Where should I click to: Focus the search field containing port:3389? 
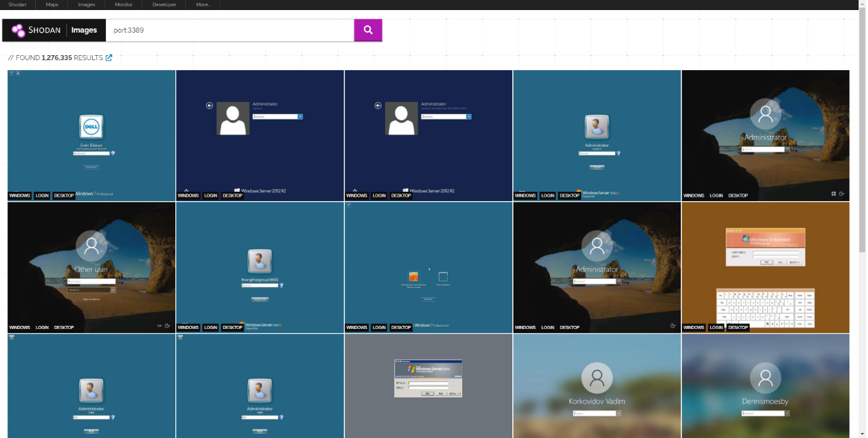tap(230, 30)
